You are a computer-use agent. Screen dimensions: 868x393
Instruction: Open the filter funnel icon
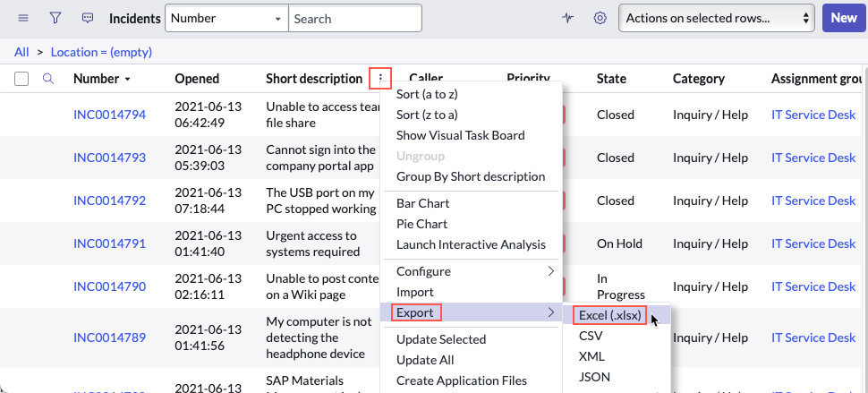pos(55,18)
